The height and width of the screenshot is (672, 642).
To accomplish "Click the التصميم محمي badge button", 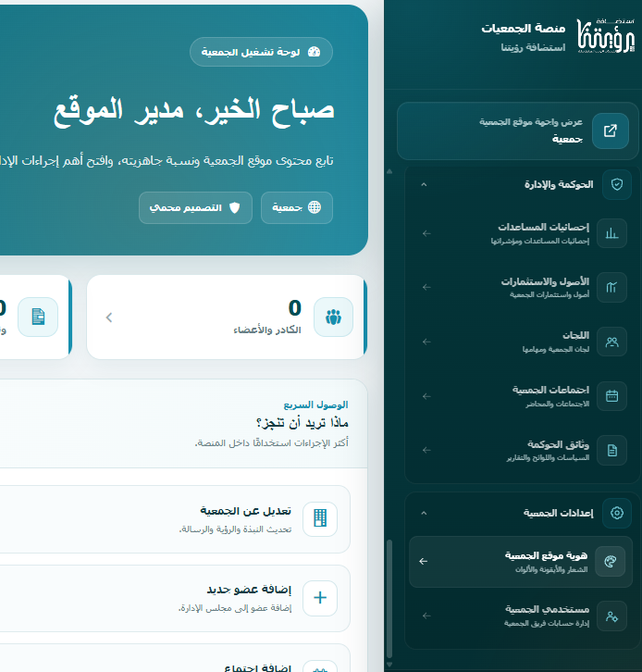I will (195, 208).
